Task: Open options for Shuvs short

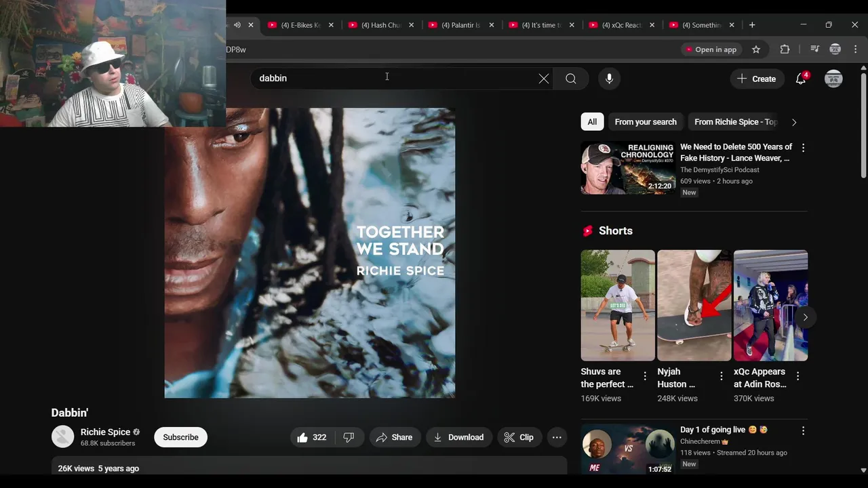Action: [645, 376]
